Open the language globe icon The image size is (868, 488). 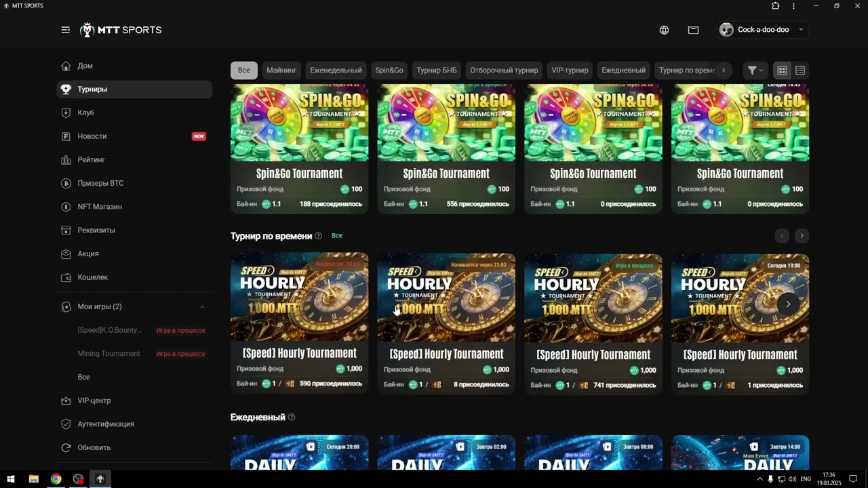click(664, 30)
